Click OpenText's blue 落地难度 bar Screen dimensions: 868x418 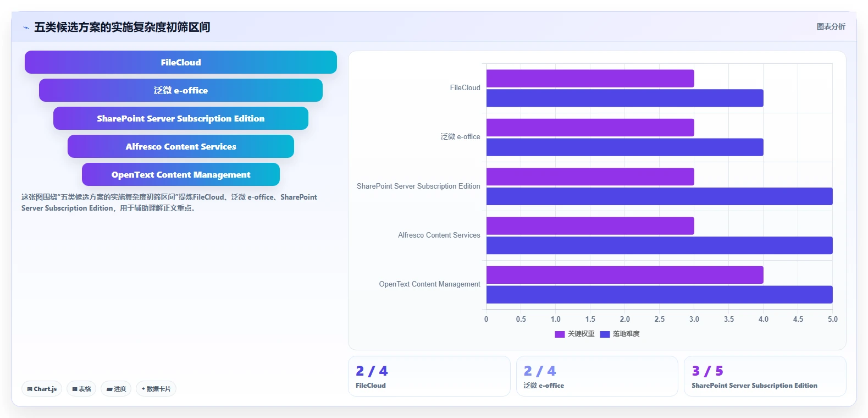pyautogui.click(x=659, y=295)
